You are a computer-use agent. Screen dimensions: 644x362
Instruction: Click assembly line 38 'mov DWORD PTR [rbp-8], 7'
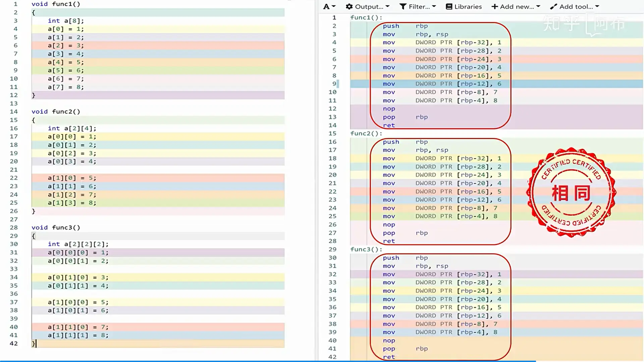point(440,324)
